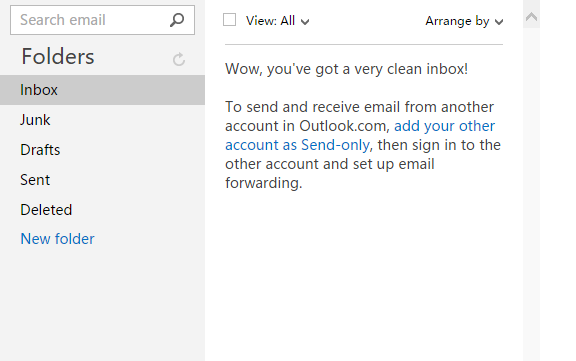This screenshot has height=361, width=576.
Task: Refresh folders with the circular arrow icon
Action: click(x=179, y=59)
